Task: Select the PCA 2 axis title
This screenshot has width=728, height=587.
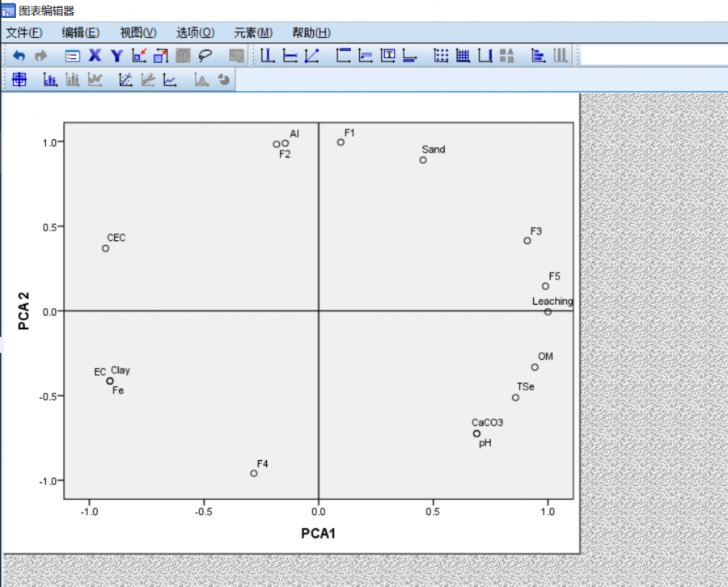Action: 23,311
